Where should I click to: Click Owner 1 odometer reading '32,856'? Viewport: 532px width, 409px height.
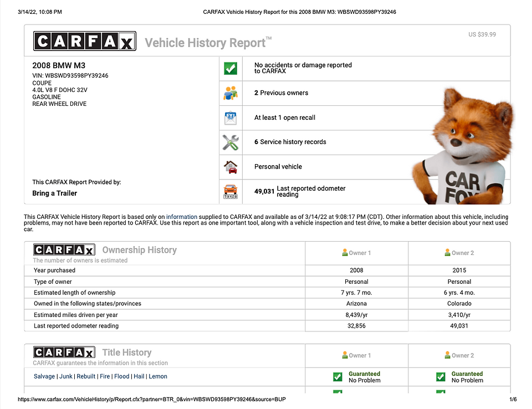point(356,326)
